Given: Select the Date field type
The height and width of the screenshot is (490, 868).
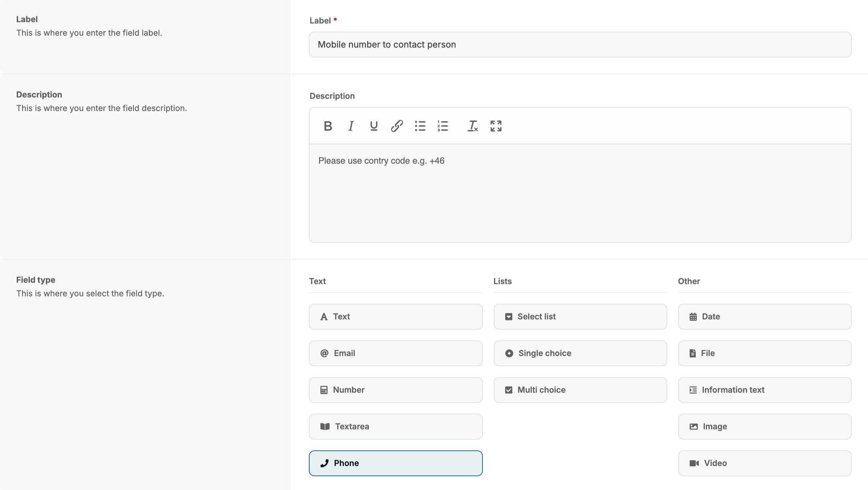Looking at the screenshot, I should 764,317.
